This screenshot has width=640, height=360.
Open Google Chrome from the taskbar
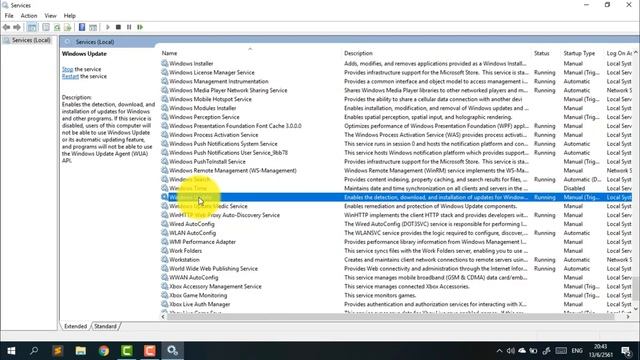tap(104, 351)
